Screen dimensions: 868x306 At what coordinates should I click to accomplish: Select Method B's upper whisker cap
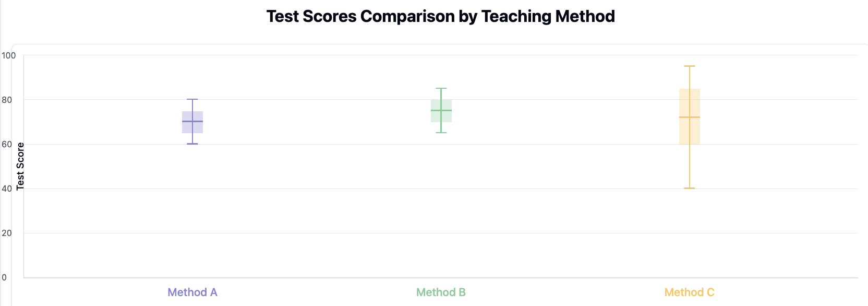(441, 88)
